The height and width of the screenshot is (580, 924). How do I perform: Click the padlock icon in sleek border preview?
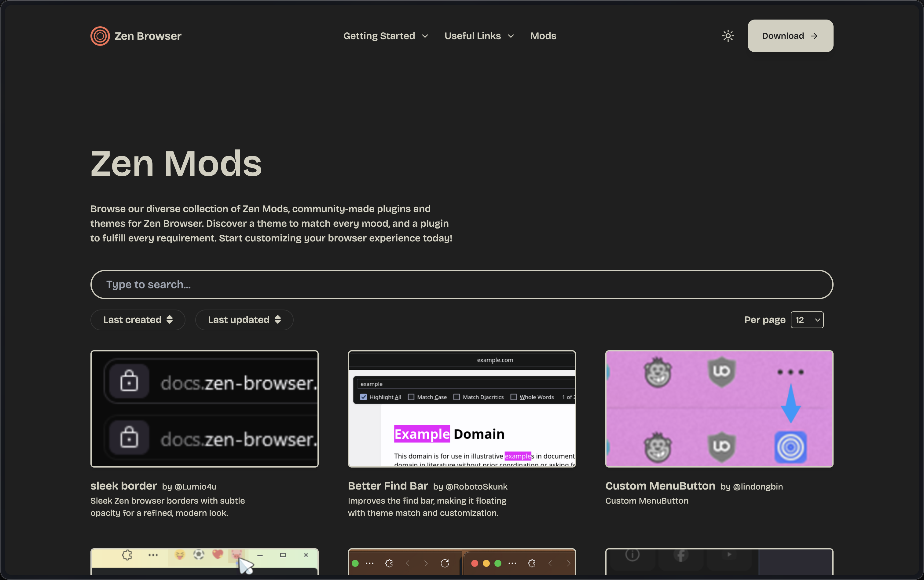129,380
